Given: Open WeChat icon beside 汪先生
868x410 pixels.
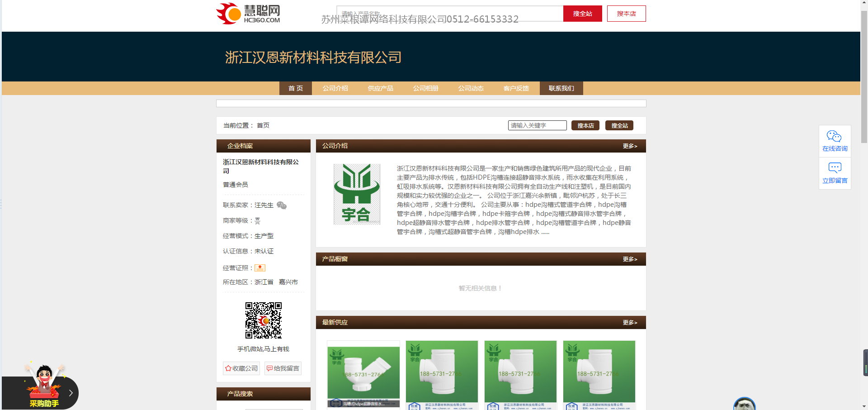Looking at the screenshot, I should (282, 205).
